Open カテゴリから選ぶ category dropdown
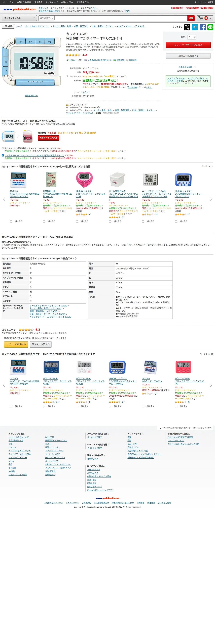Screen dimensions: 215x644 tap(20, 18)
